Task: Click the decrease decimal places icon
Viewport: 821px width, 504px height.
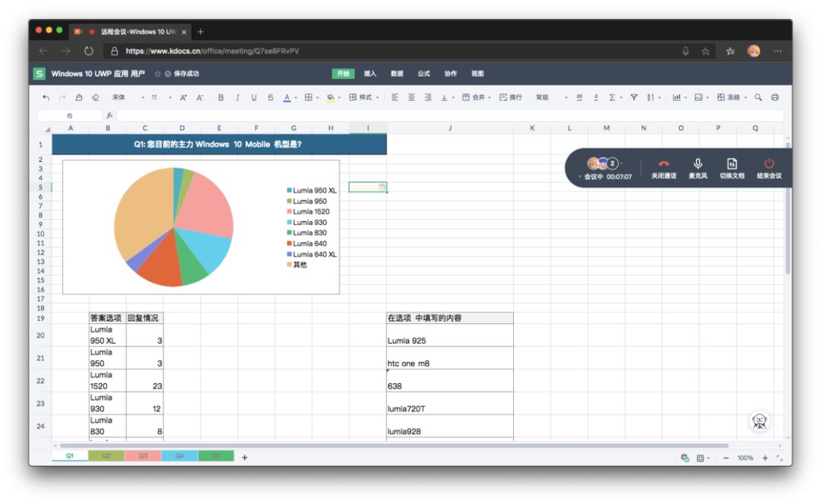Action: point(596,97)
